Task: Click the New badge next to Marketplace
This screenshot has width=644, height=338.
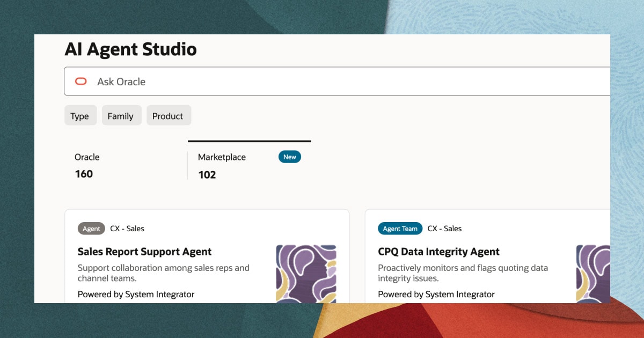Action: coord(289,157)
